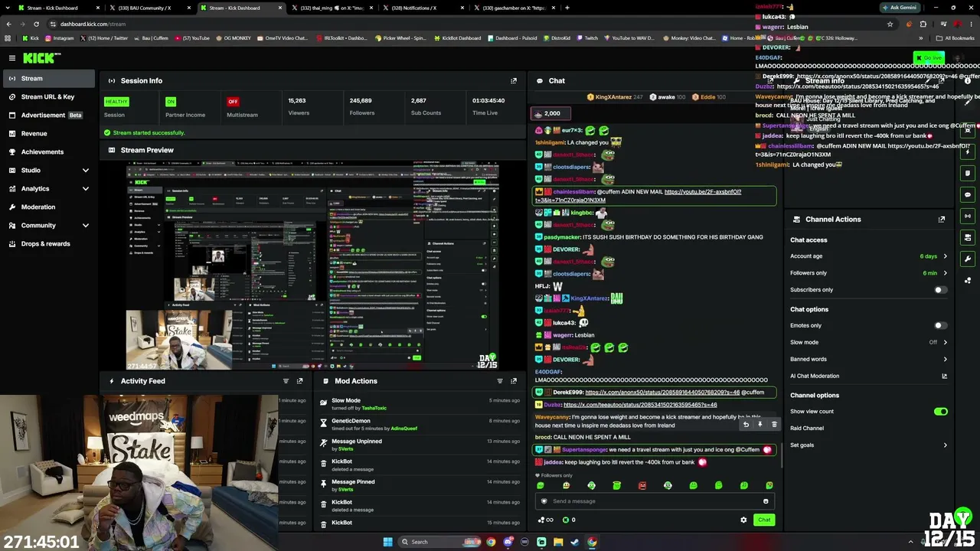Bookmark this page with the star icon
The height and width of the screenshot is (551, 980).
click(890, 24)
